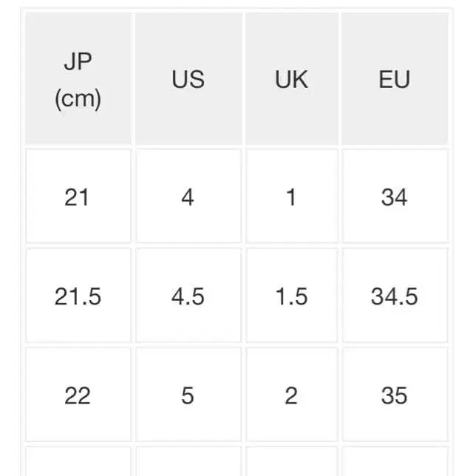Click the JP 21.5 cell
Viewport: 476px width, 476px height.
tap(78, 296)
